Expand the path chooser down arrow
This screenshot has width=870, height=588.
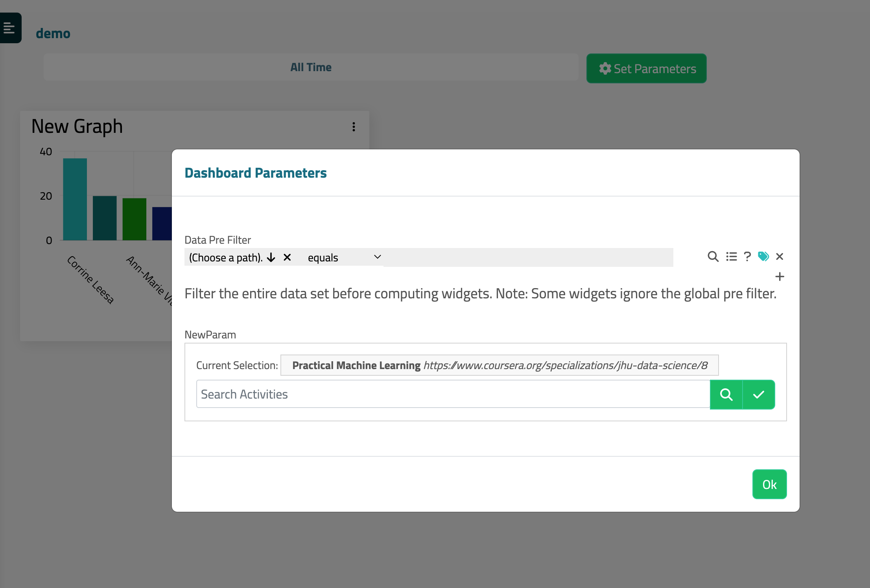271,257
